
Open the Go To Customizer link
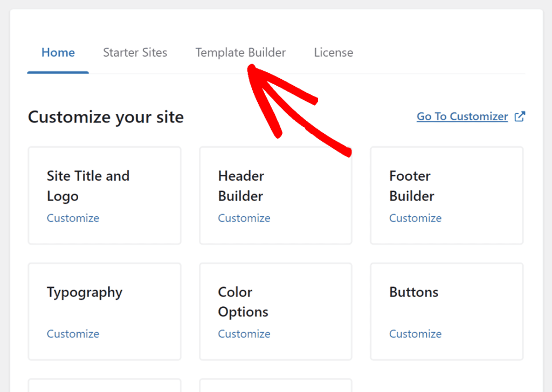[462, 116]
